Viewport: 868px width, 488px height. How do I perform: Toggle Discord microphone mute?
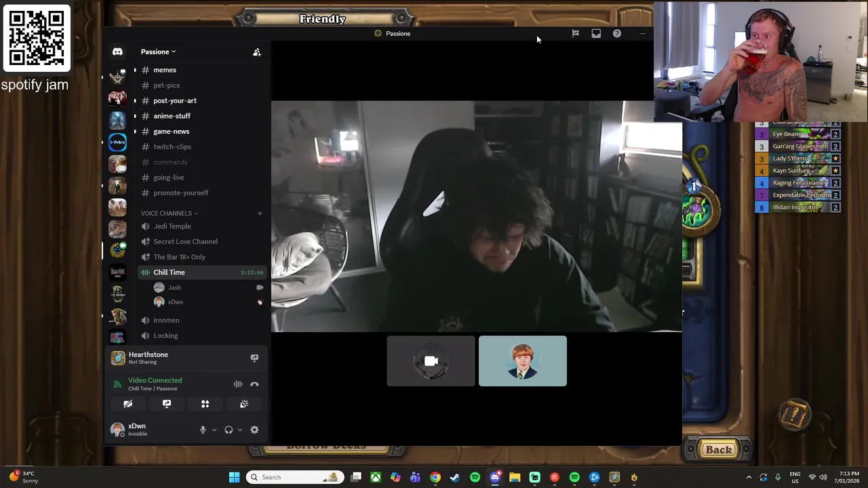pos(202,430)
